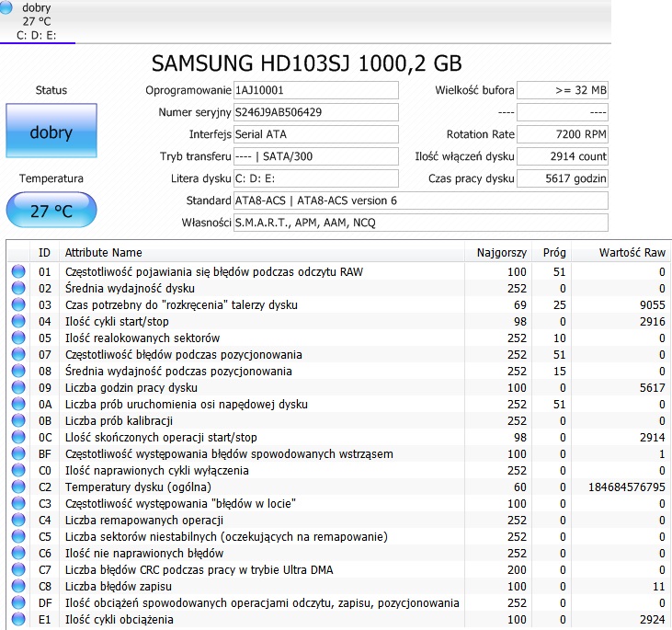The width and height of the screenshot is (672, 630).
Task: Click the status icon for attribute C6
Action: pyautogui.click(x=18, y=554)
